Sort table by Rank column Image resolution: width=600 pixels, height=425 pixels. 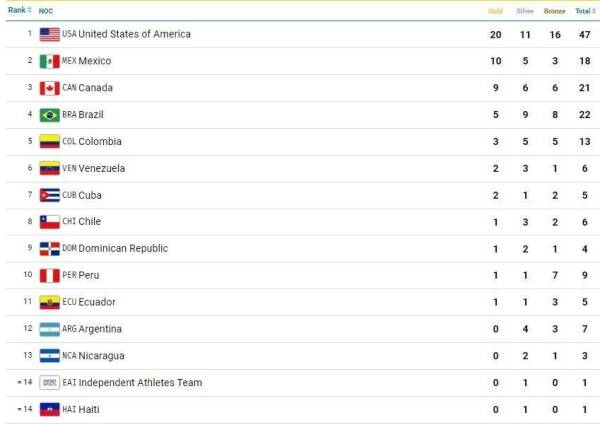(19, 10)
